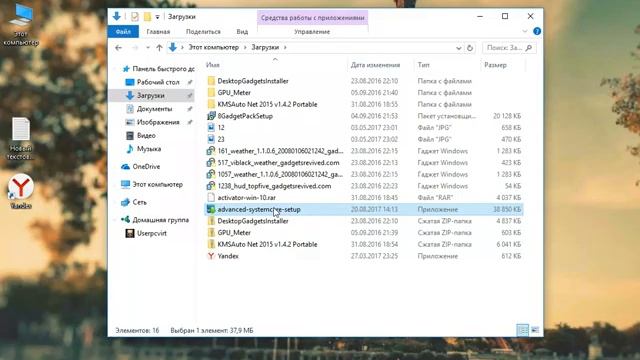640x360 pixels.
Task: Select Документы in navigation pane
Action: pos(149,109)
